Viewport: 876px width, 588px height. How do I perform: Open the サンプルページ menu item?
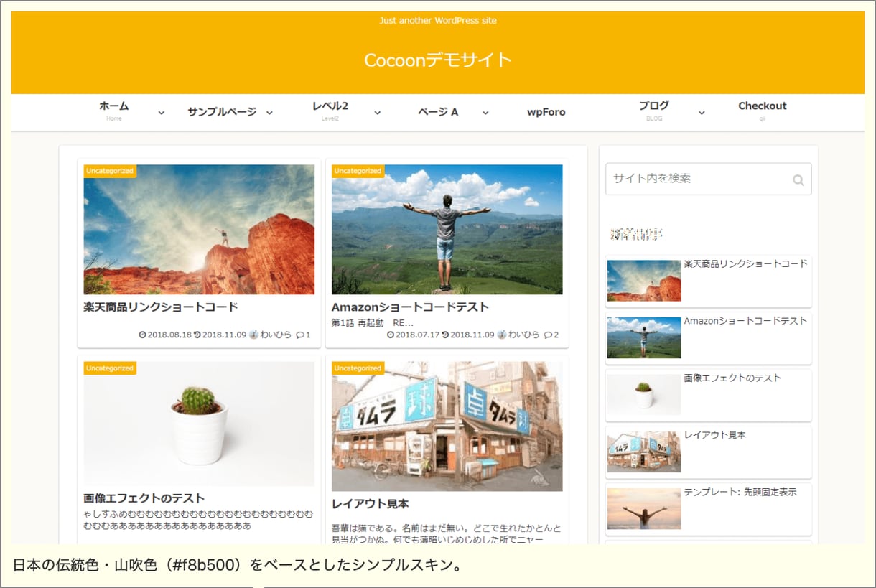point(222,112)
